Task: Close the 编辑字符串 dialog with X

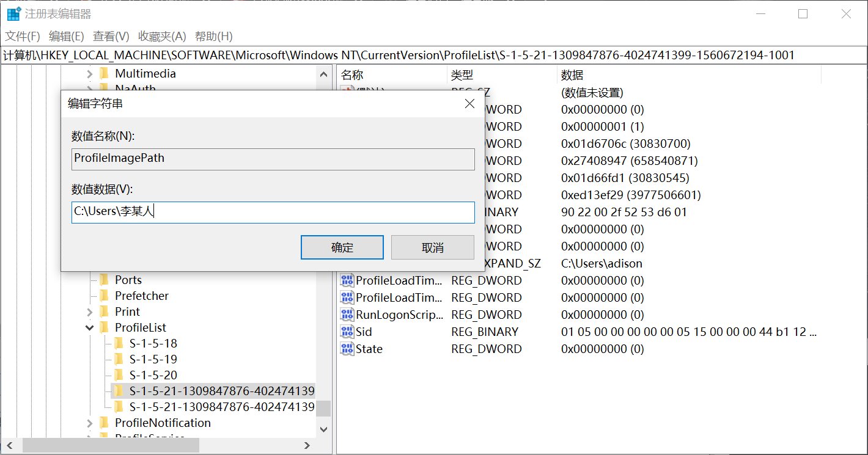Action: pos(469,104)
